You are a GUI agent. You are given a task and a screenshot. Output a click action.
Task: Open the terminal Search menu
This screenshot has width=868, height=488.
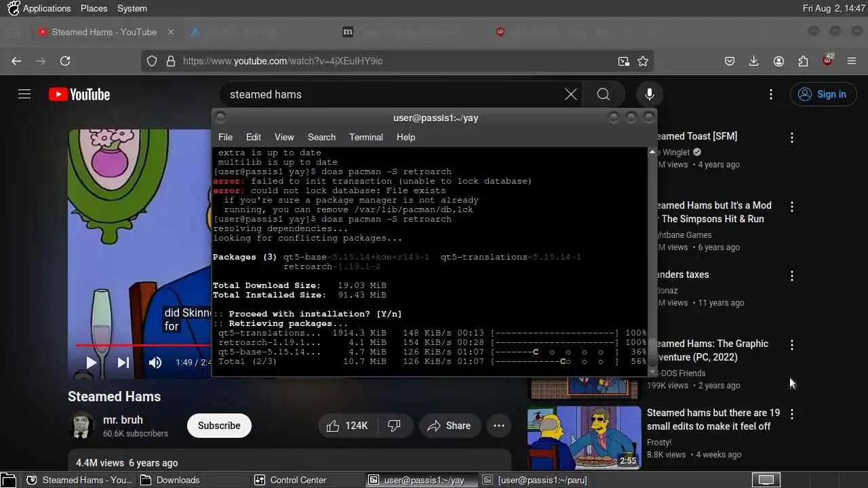click(x=321, y=137)
